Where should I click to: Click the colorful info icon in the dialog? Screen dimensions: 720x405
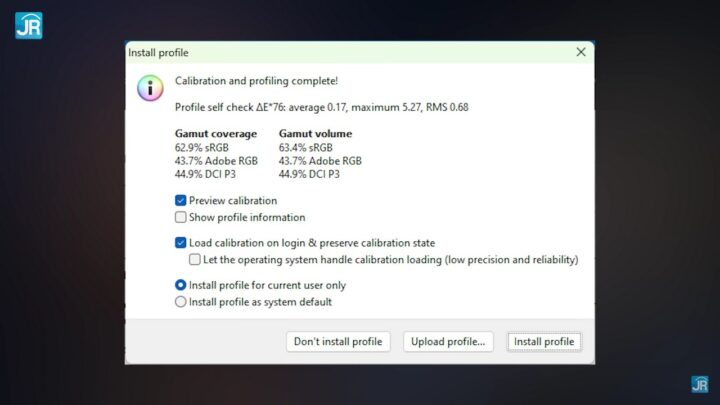click(x=150, y=88)
